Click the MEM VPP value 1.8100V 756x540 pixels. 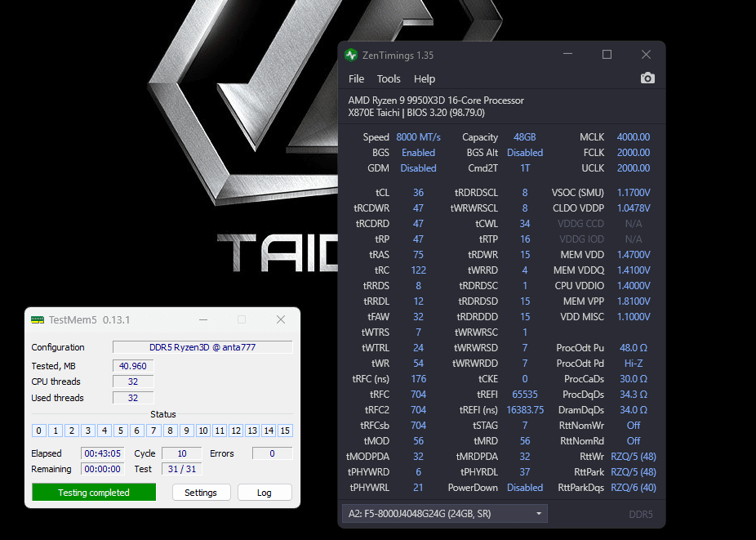[x=634, y=301]
